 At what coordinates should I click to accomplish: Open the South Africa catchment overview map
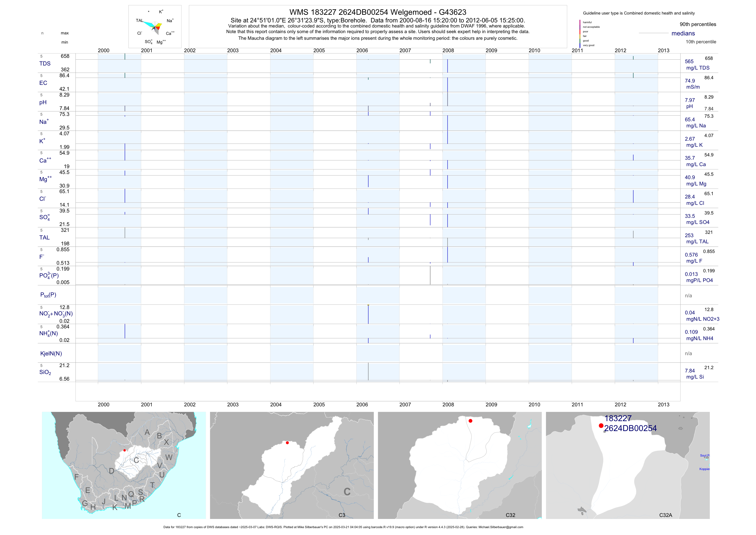124,465
